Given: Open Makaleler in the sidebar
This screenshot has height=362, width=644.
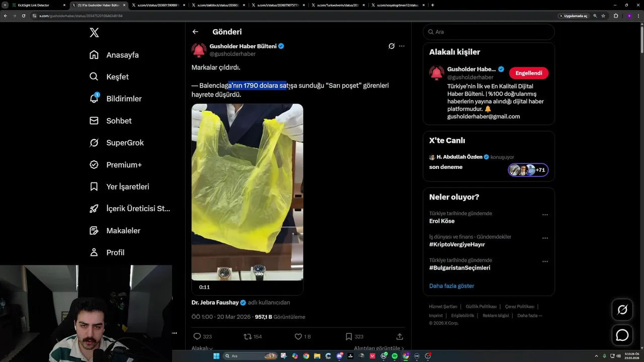Looking at the screenshot, I should [115, 231].
